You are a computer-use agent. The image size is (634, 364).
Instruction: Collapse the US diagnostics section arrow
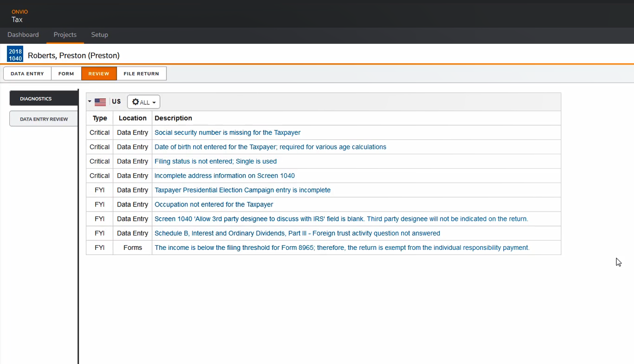coord(90,102)
